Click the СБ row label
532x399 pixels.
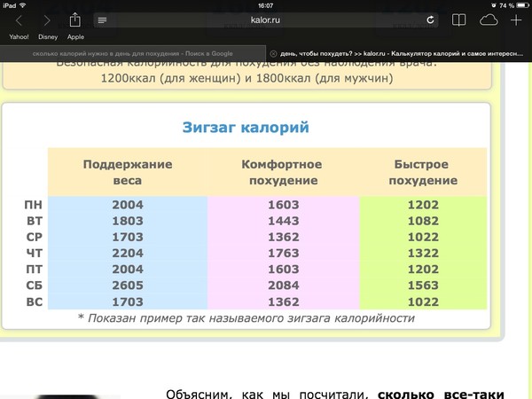(35, 286)
